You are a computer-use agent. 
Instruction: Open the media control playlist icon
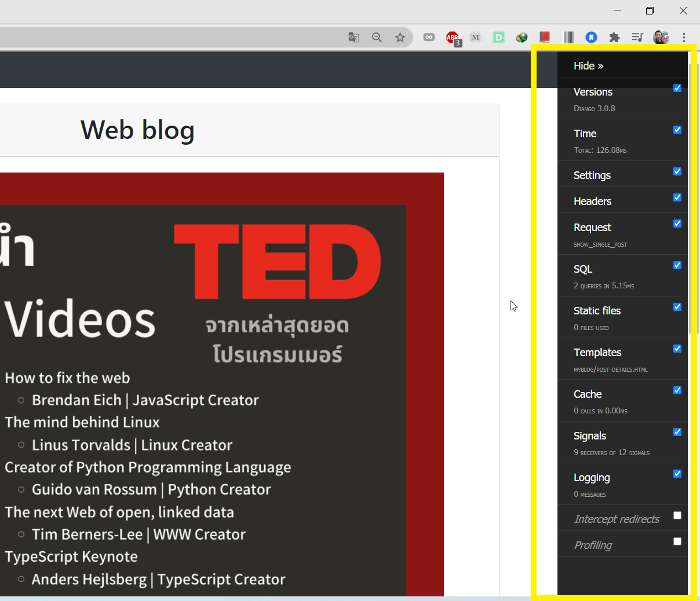coord(637,38)
